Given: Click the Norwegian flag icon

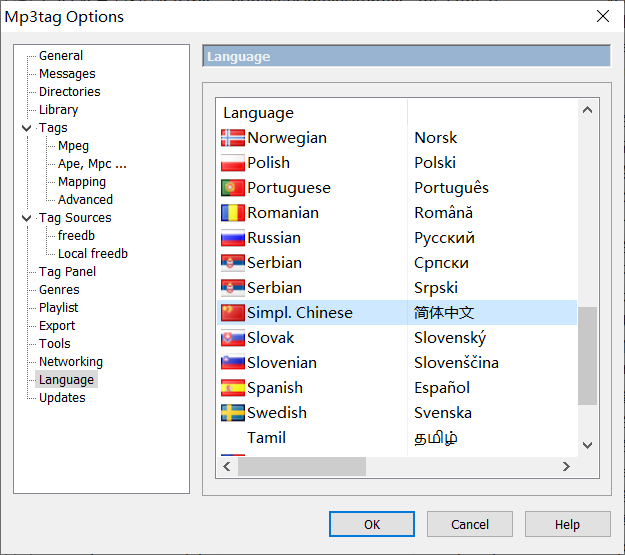Looking at the screenshot, I should tap(233, 138).
